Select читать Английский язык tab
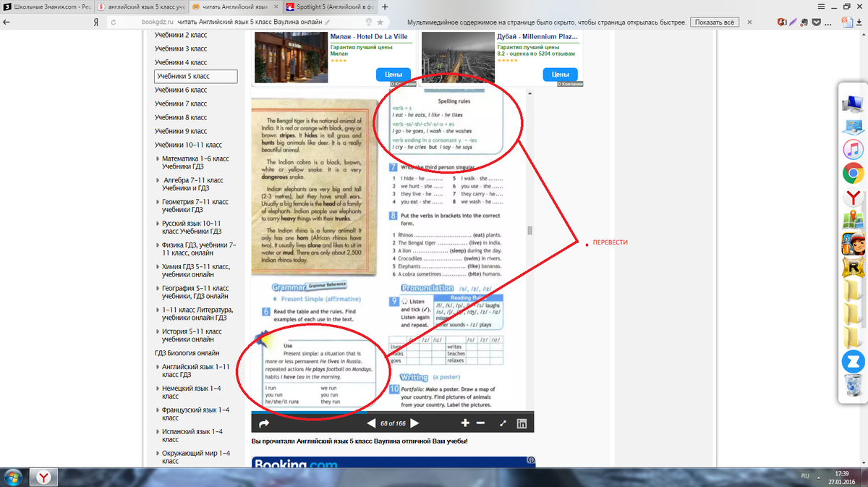The height and width of the screenshot is (487, 868). coord(237,7)
